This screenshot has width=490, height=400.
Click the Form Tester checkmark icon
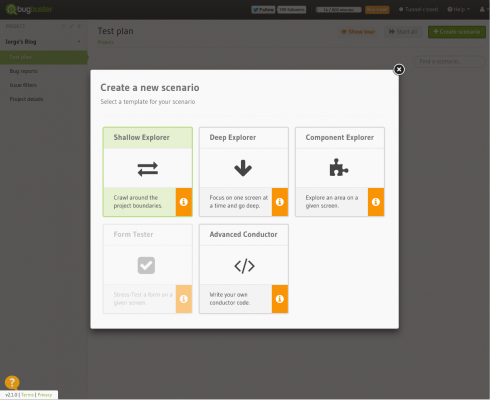pyautogui.click(x=146, y=265)
